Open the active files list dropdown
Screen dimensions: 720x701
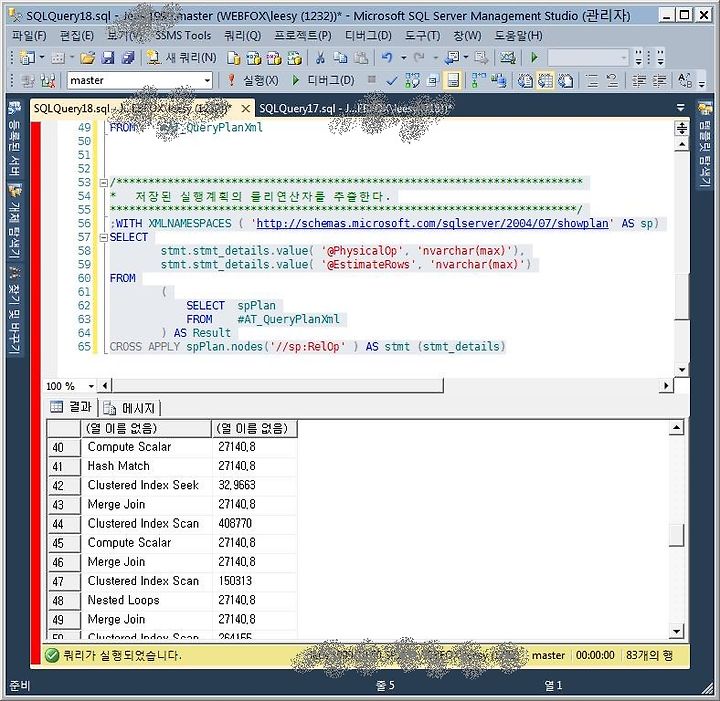pos(681,108)
